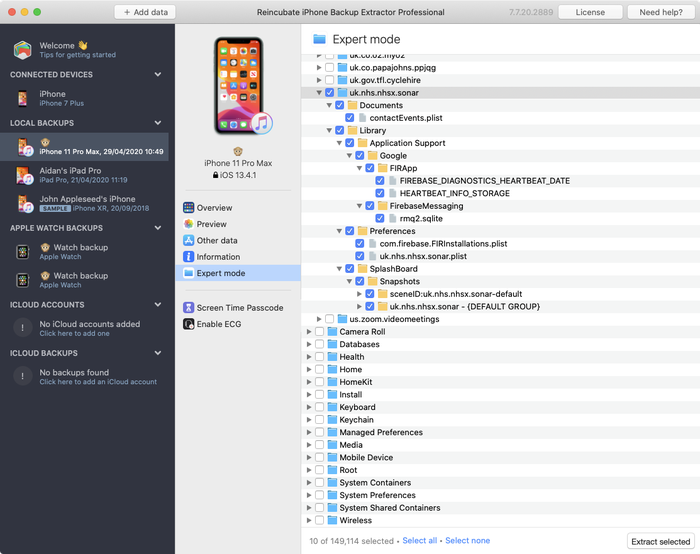Click the Health folder icon
Screen dimensions: 700x554
click(x=332, y=357)
